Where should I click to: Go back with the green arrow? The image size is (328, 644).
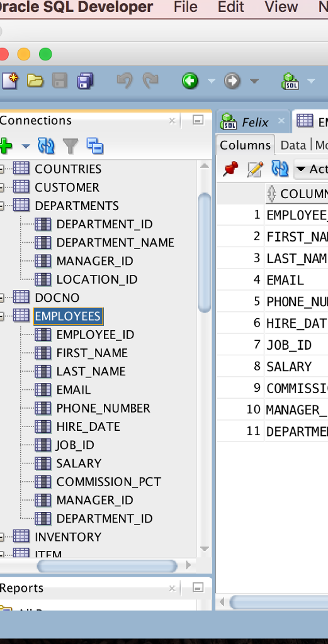tap(190, 81)
